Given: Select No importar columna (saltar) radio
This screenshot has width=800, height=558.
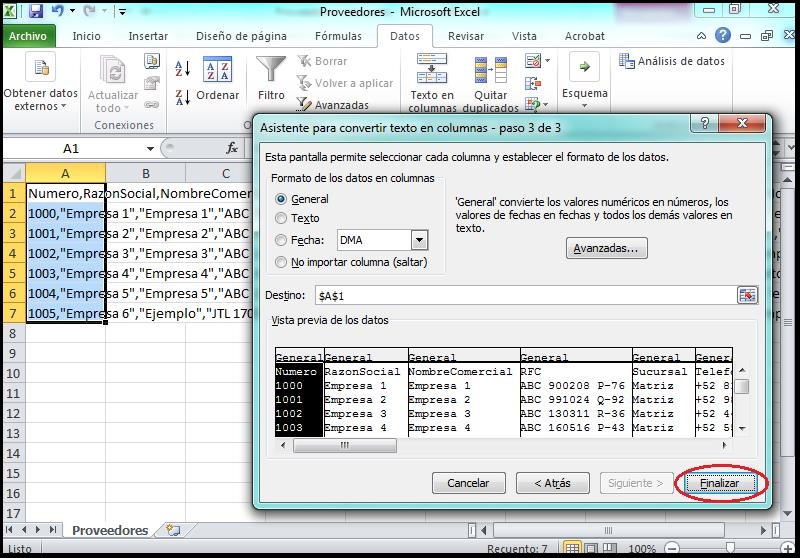Looking at the screenshot, I should click(281, 262).
